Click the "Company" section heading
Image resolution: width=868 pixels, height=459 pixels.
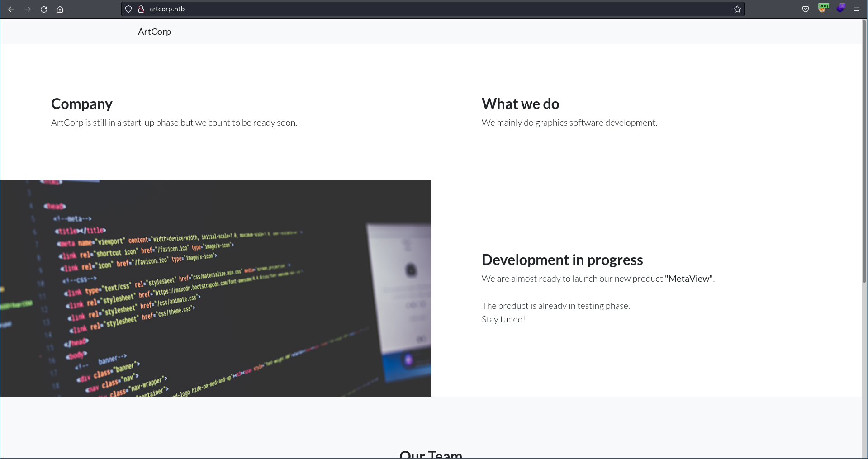[x=81, y=104]
